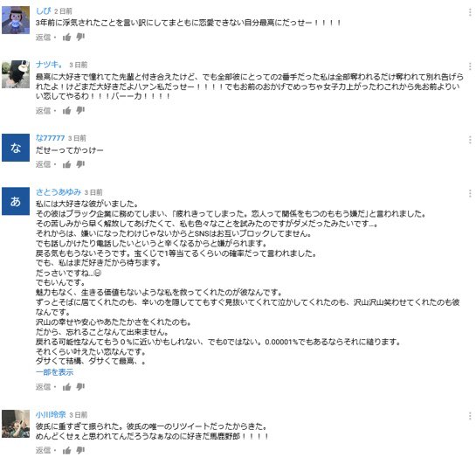
Task: Thumbs up な77777's comment
Action: tap(66, 164)
